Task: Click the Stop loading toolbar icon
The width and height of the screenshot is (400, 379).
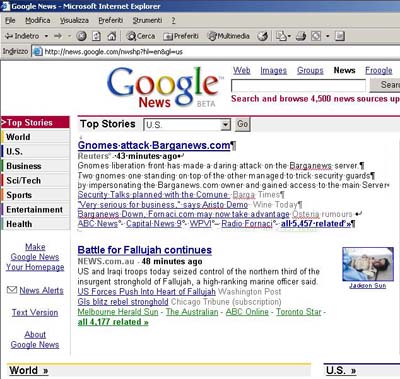Action: (81, 36)
